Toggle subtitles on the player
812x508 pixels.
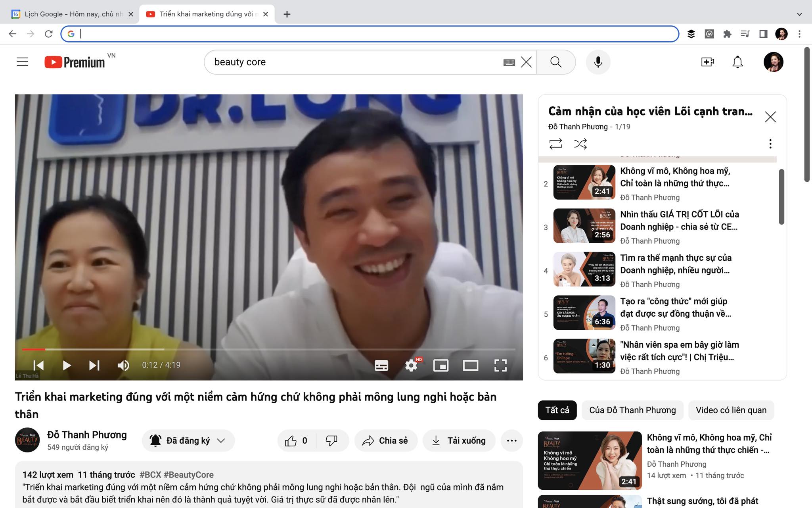381,365
